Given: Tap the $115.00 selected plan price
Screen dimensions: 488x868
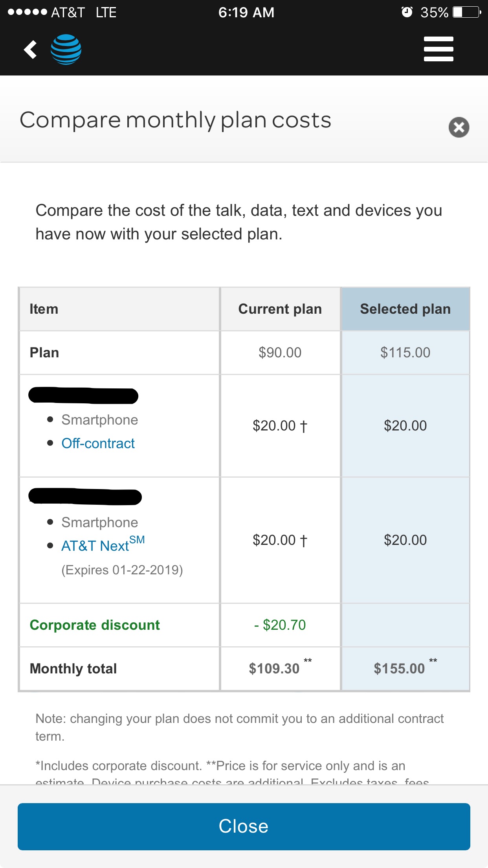Looking at the screenshot, I should tap(405, 353).
